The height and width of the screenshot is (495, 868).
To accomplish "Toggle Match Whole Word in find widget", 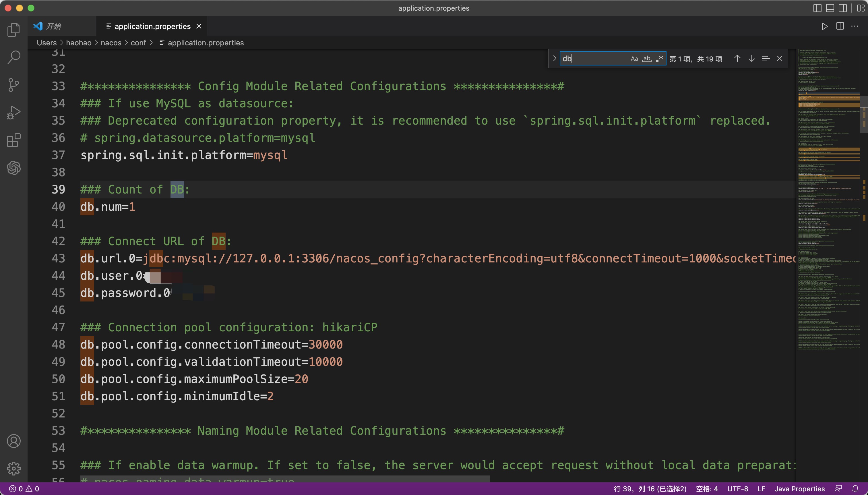I will 647,59.
